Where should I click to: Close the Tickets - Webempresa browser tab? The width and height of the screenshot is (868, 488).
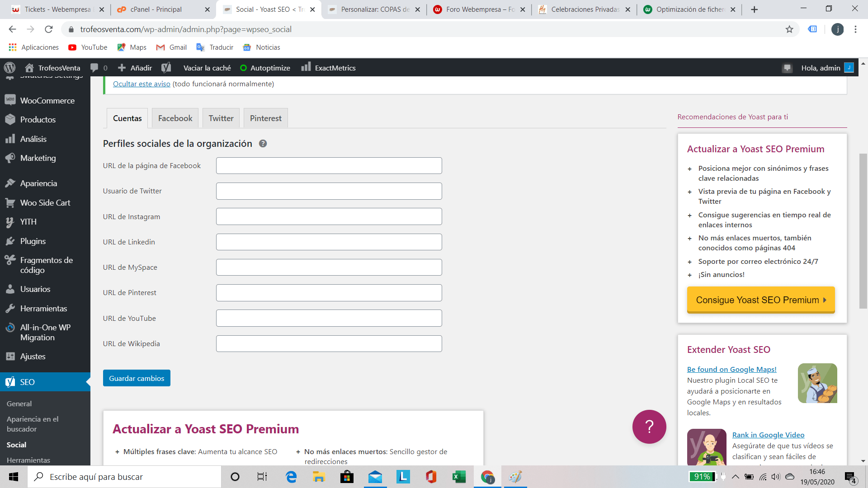101,9
